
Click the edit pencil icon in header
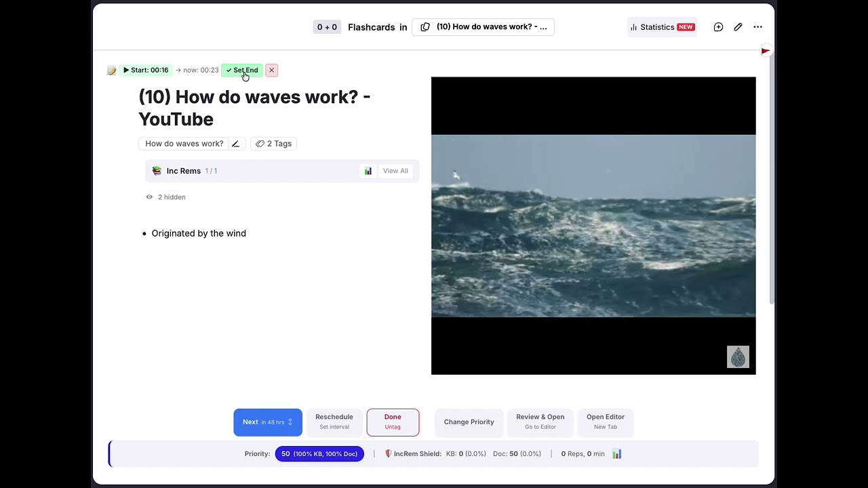coord(738,27)
